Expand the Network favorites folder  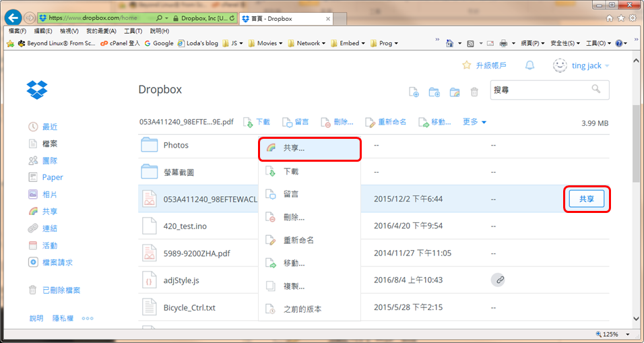tap(307, 43)
